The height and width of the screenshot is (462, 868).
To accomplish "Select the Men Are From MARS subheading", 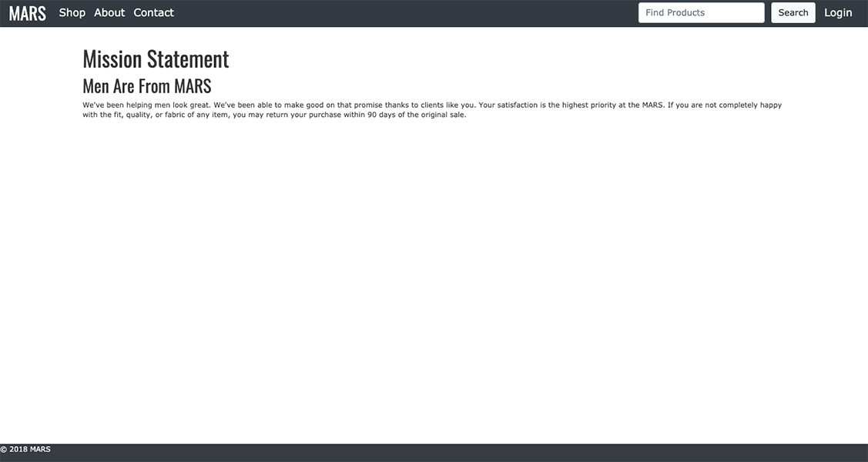I will tap(146, 85).
